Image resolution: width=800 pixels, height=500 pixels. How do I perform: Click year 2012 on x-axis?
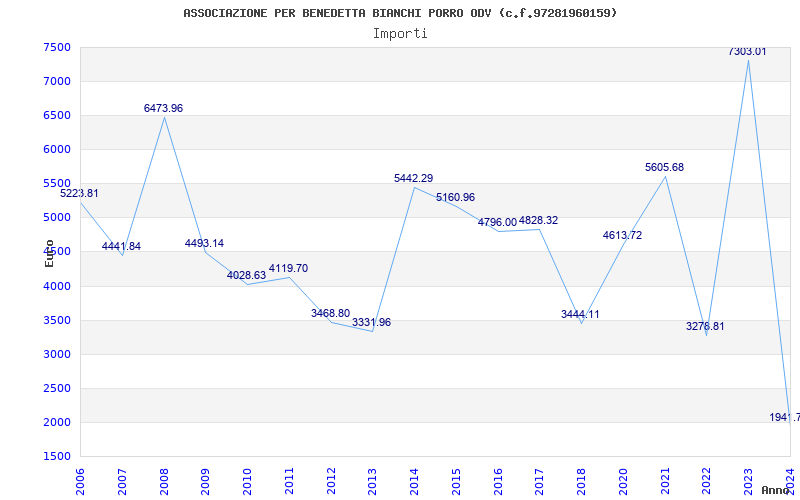(331, 481)
